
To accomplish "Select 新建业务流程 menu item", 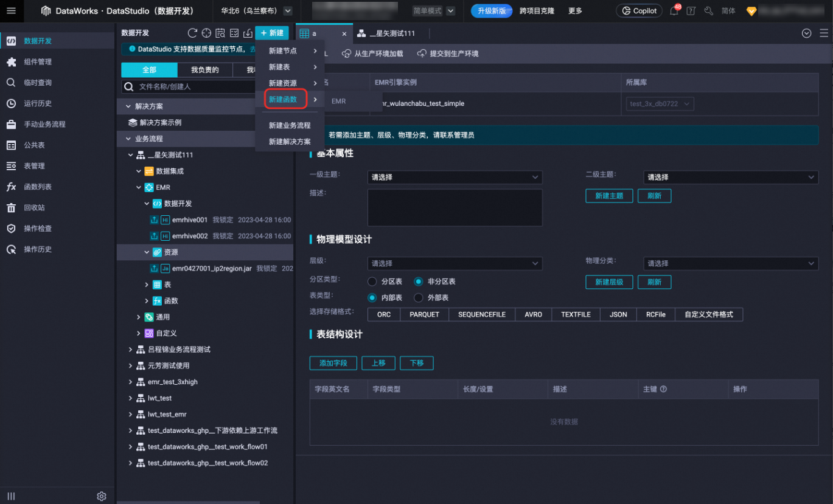I will [x=290, y=125].
